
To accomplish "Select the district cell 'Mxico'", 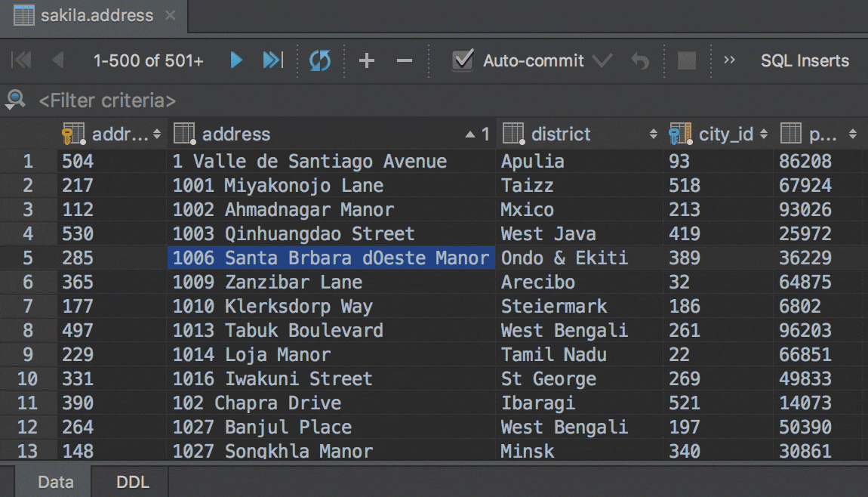I will click(x=580, y=209).
